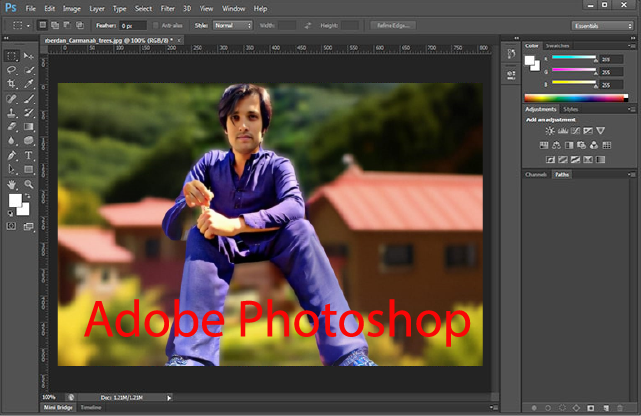Select the Spot Healing Brush tool

point(11,98)
